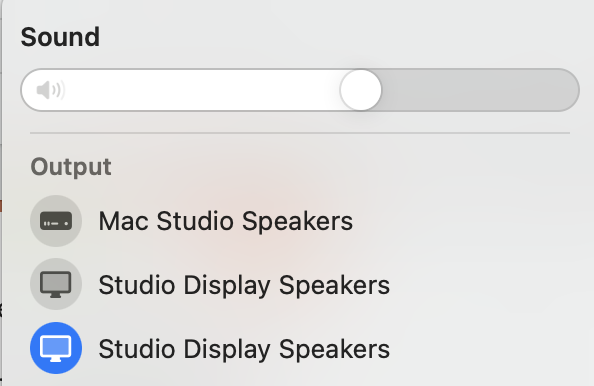The image size is (594, 386).
Task: Raise volume by clicking the gray unfilled track
Action: pyautogui.click(x=479, y=90)
